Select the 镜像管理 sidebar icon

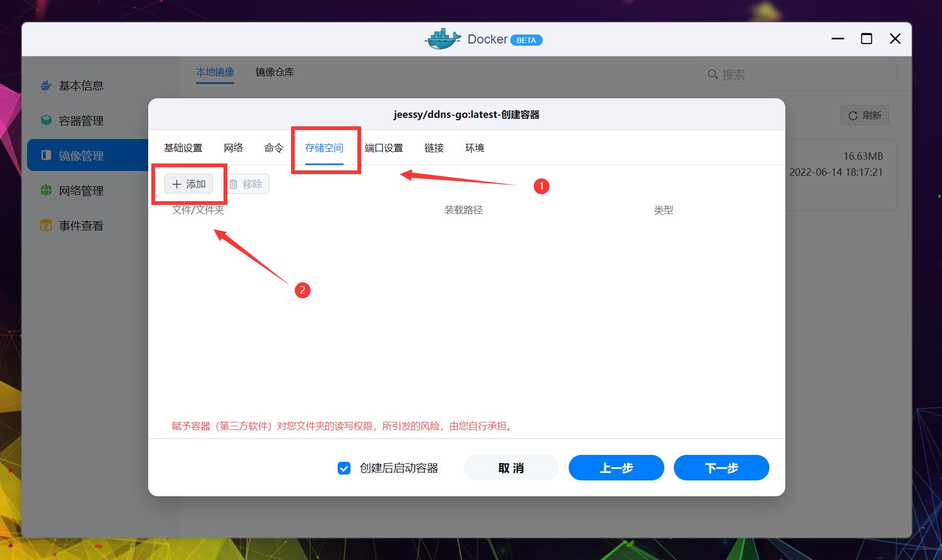[46, 155]
